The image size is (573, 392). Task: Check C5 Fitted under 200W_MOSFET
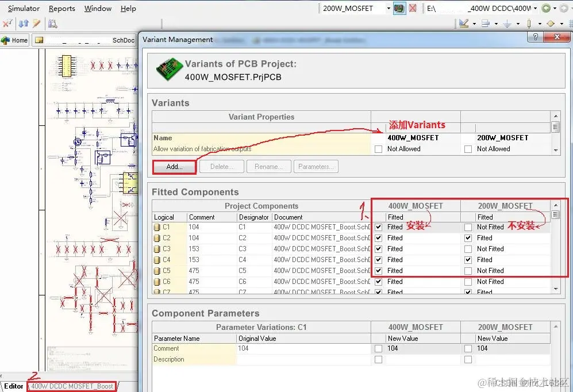click(468, 271)
